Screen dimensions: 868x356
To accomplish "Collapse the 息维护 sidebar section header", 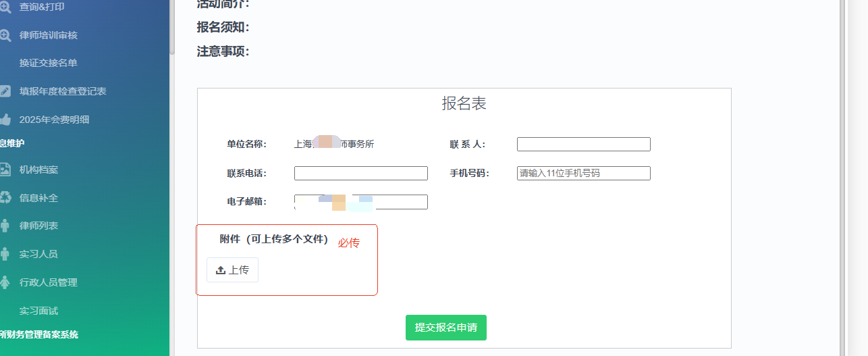I will (13, 143).
